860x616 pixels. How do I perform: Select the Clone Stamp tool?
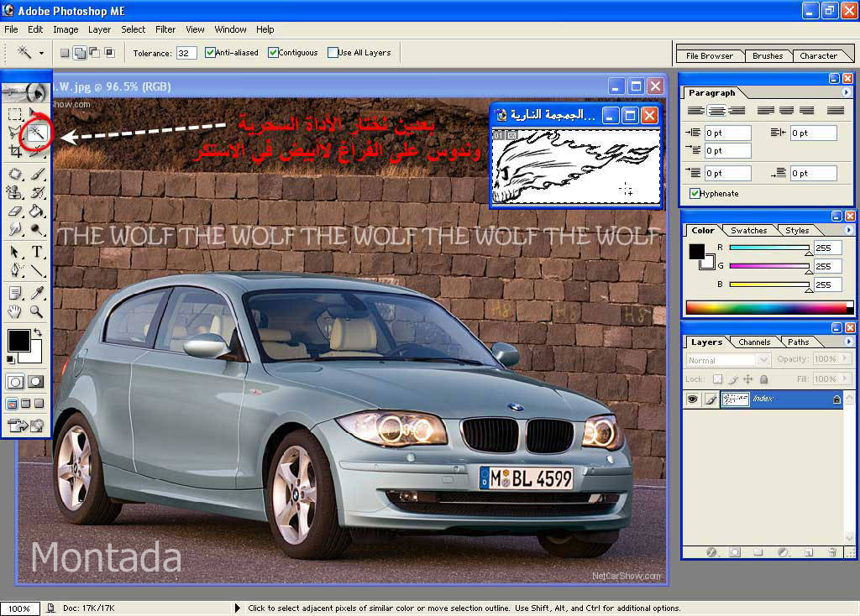pos(15,192)
